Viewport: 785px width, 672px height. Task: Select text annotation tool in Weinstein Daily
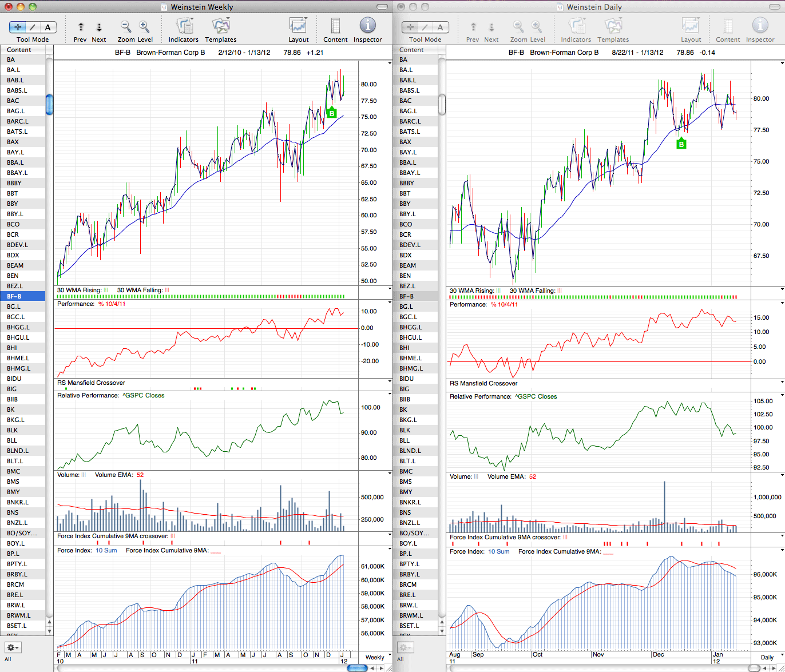(x=441, y=27)
